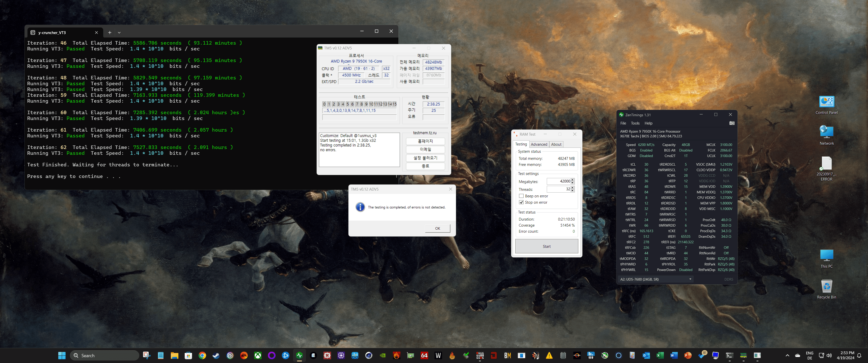Open the ZenTimings Help menu
This screenshot has width=868, height=363.
click(648, 123)
